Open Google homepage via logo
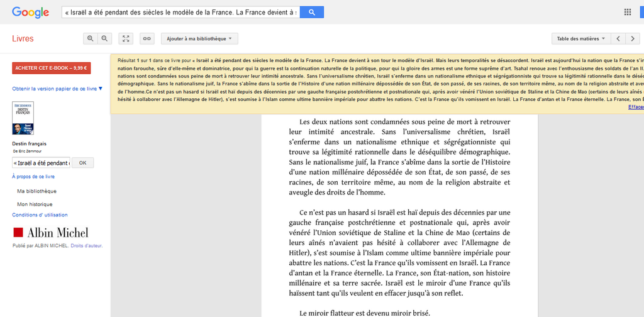The width and height of the screenshot is (644, 317). click(30, 13)
